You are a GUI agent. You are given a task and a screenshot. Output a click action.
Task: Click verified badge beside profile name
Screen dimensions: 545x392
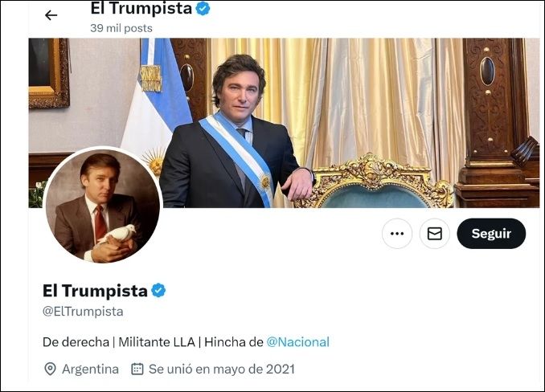(x=159, y=291)
